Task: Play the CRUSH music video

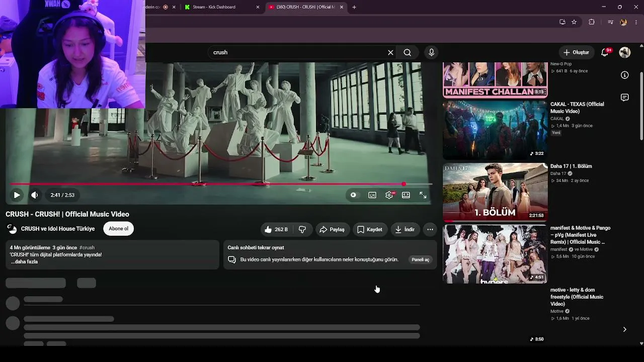Action: click(x=17, y=195)
